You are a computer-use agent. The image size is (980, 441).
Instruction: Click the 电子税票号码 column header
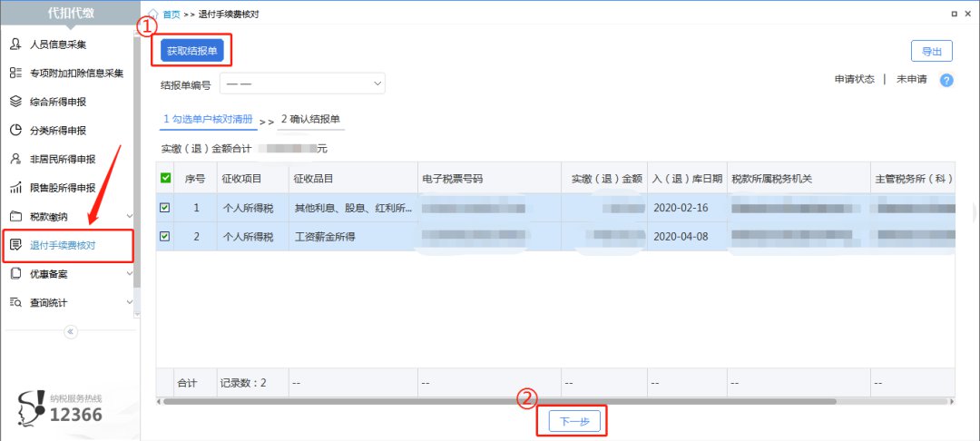(x=489, y=178)
